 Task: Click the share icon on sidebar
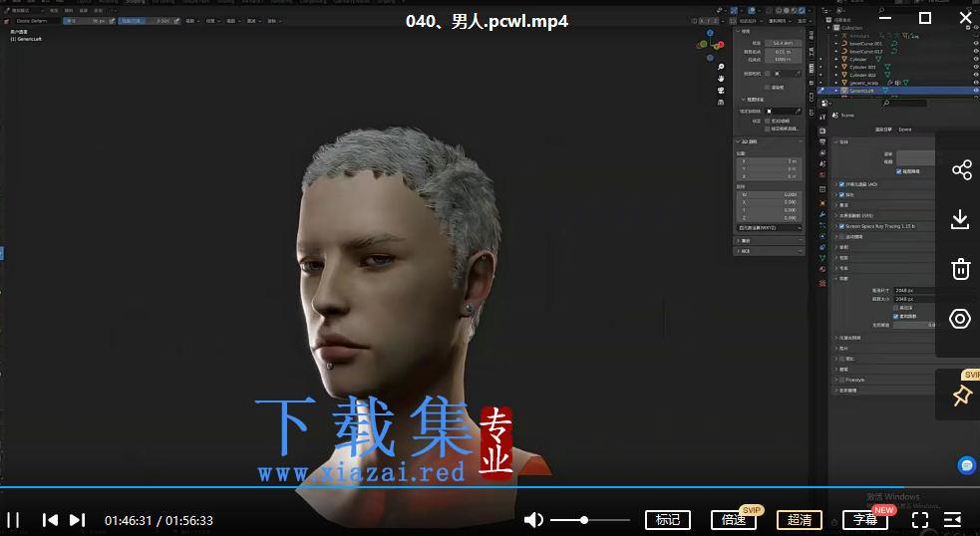point(961,170)
